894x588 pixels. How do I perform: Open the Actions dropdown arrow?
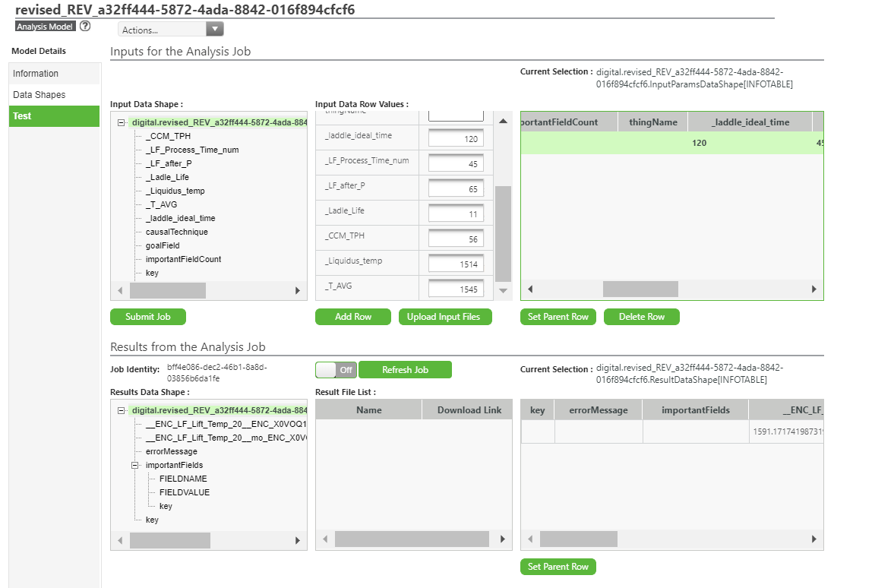(214, 28)
